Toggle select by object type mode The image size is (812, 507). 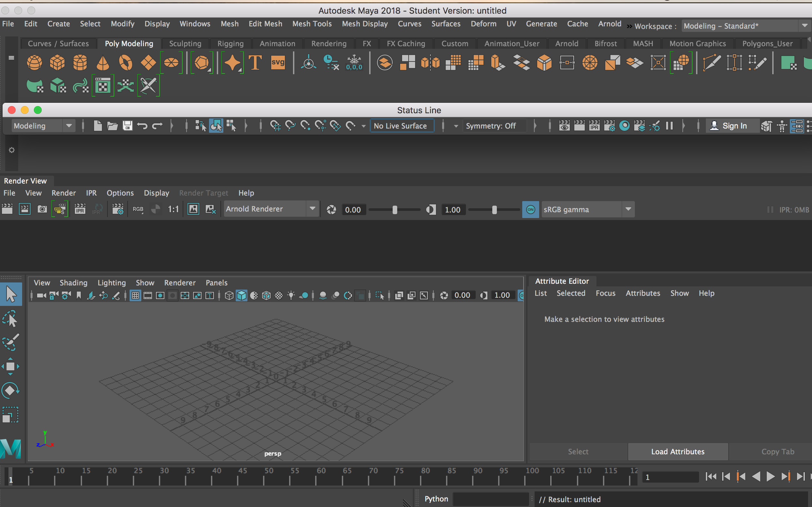coord(216,126)
